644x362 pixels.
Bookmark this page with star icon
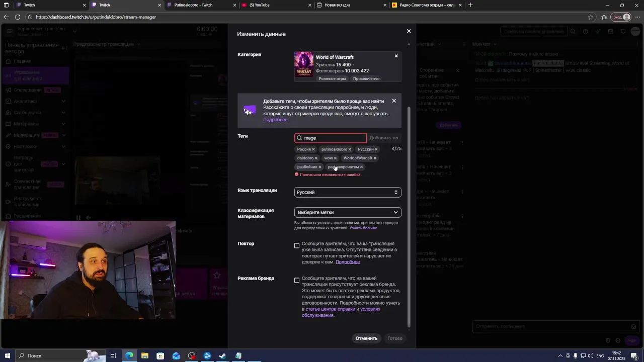coord(591,17)
